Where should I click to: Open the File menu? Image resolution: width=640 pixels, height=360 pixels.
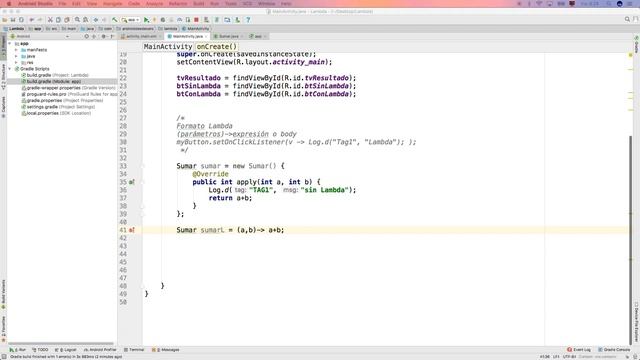[x=62, y=4]
